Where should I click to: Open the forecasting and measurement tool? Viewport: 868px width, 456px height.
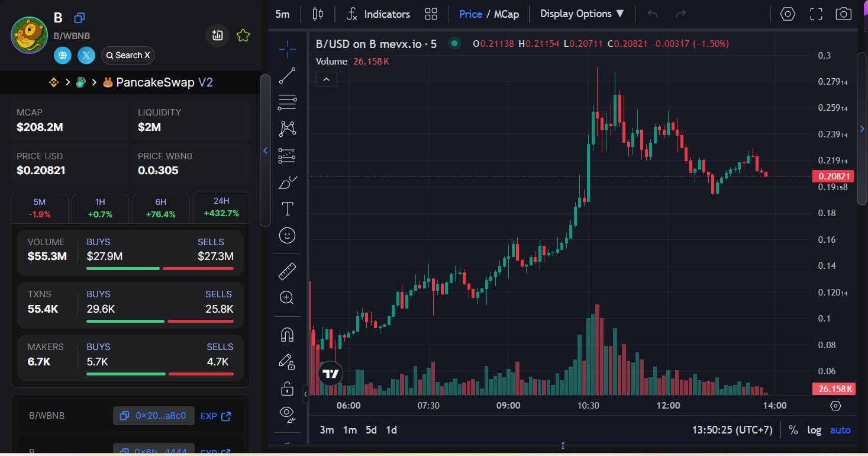(287, 156)
